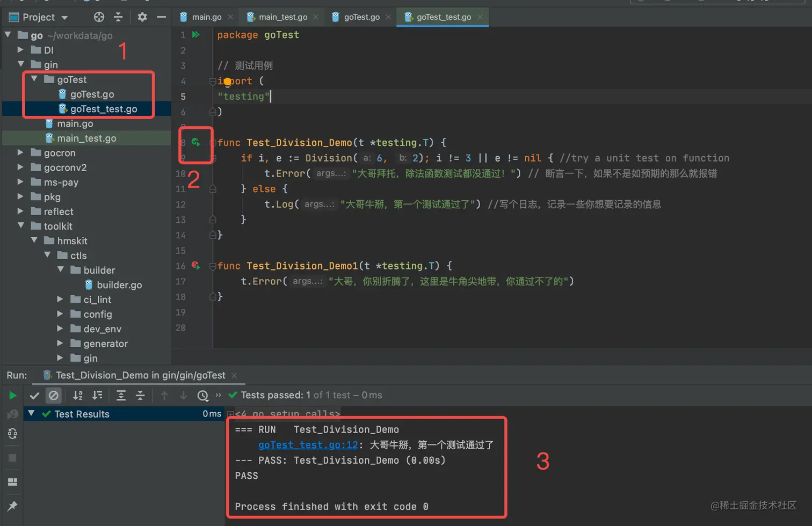812x526 pixels.
Task: Fold the import block in the editor
Action: 213,81
